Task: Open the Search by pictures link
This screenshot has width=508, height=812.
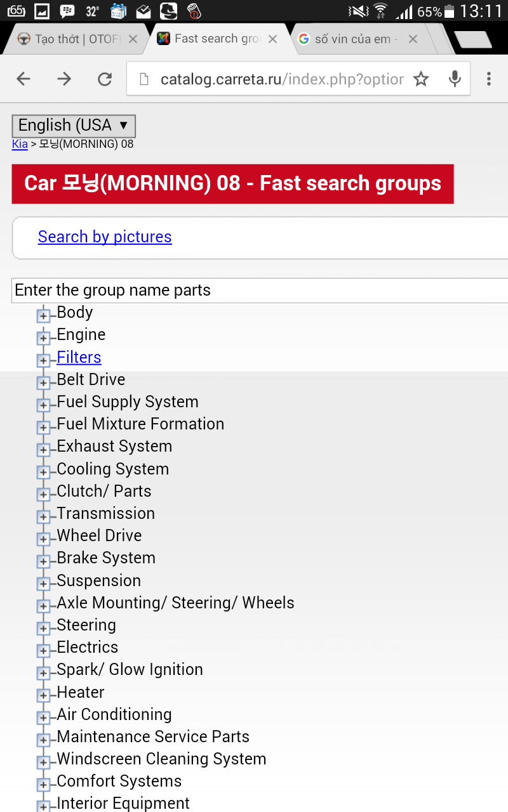Action: 105,237
